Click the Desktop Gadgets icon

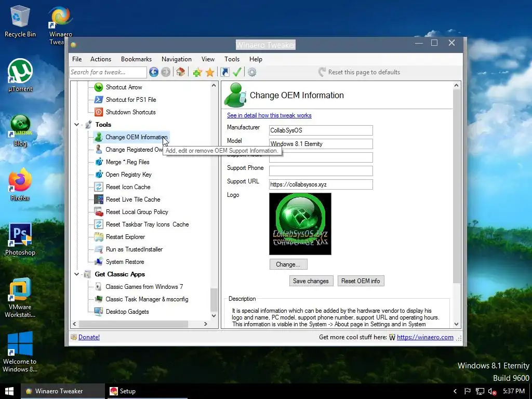(x=98, y=312)
